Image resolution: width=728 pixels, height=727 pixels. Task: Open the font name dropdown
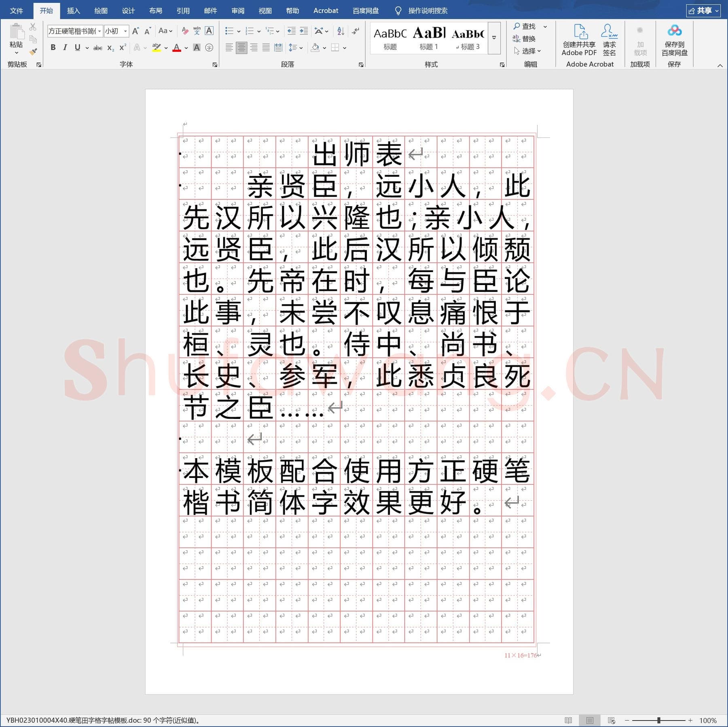click(99, 31)
